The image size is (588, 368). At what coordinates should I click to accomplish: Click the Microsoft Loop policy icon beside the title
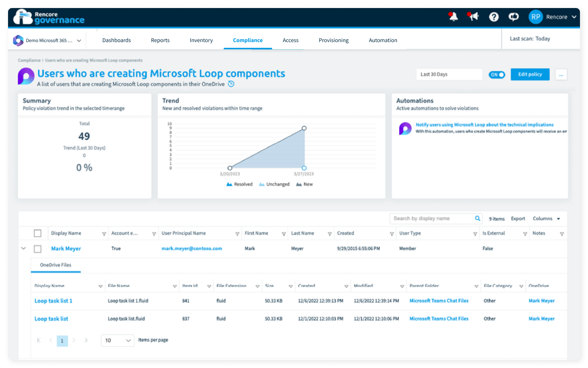25,76
